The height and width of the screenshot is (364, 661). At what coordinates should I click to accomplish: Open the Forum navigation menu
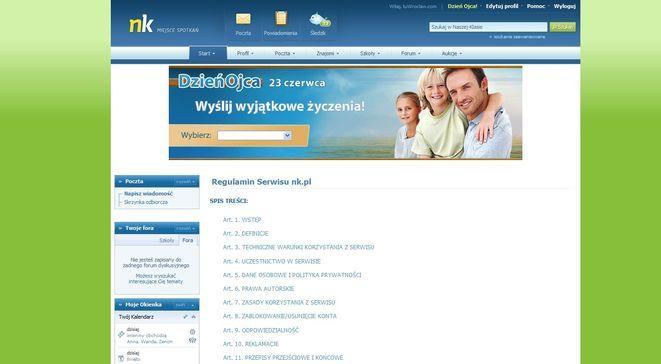point(411,54)
